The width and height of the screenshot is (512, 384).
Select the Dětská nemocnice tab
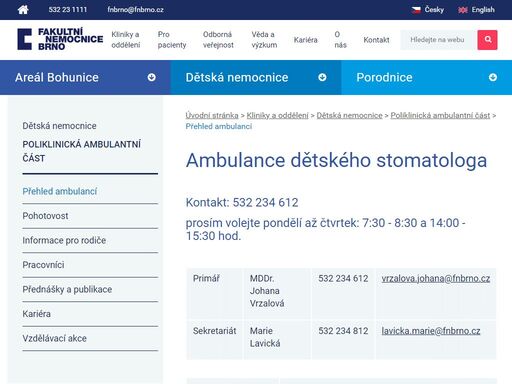256,77
